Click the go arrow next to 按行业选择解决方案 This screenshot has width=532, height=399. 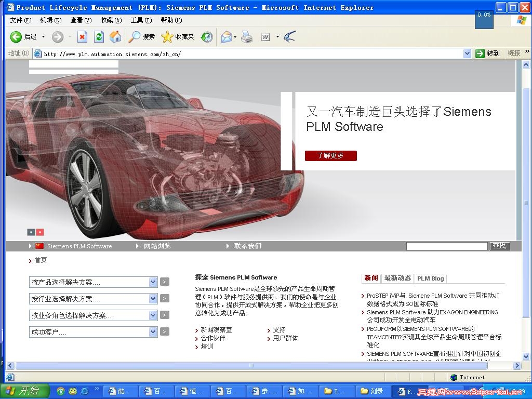tap(165, 298)
